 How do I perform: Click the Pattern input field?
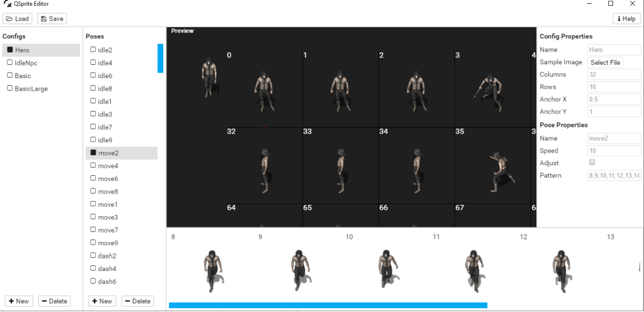click(614, 175)
